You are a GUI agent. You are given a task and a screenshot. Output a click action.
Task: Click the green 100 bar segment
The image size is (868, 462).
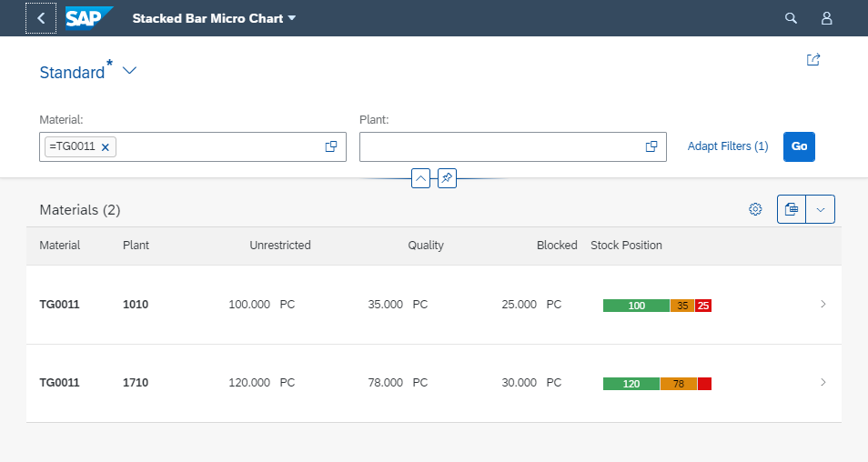(x=636, y=306)
